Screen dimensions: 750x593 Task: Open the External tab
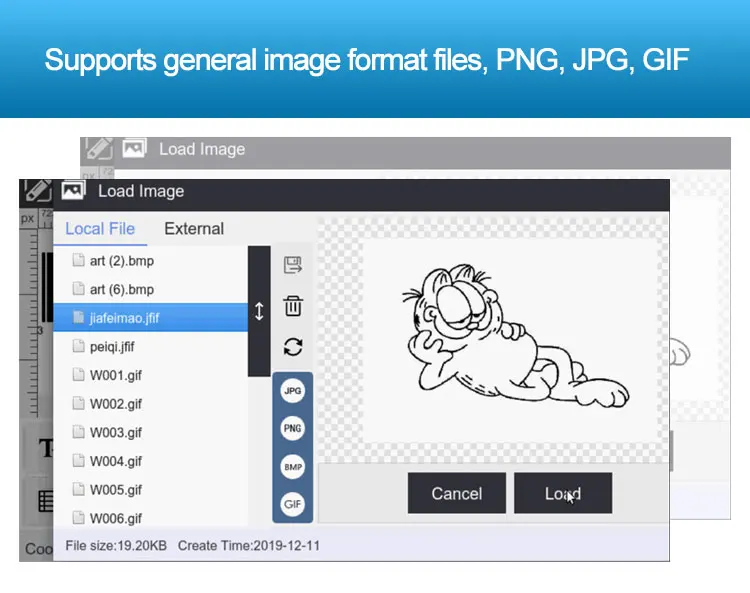(194, 228)
